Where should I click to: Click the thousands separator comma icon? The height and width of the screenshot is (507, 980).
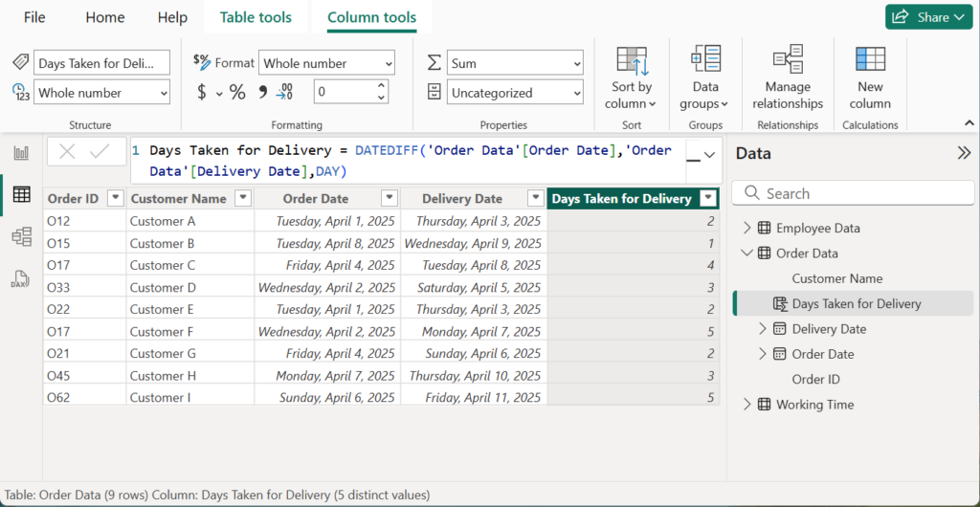coord(262,93)
